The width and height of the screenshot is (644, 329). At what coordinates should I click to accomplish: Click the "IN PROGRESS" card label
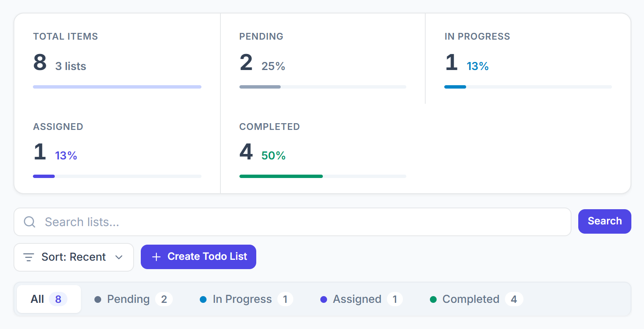[x=477, y=37]
